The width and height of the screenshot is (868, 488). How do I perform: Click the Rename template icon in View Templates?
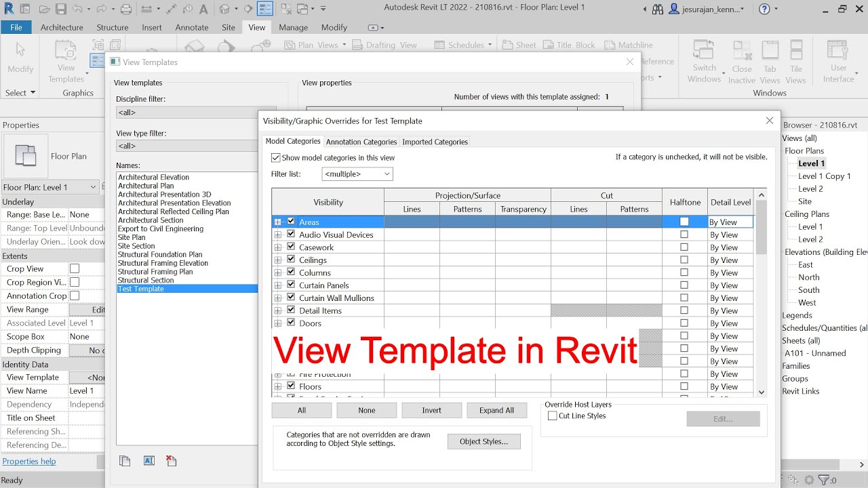(x=149, y=461)
